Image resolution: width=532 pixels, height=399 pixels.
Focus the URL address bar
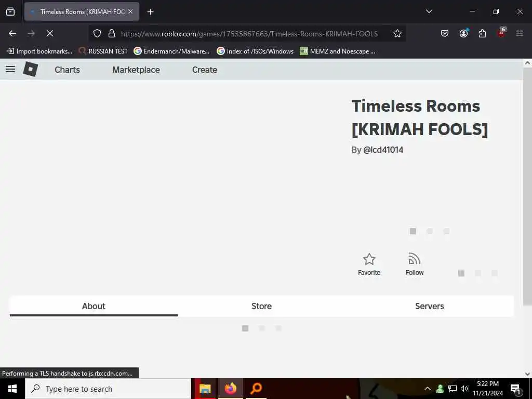249,34
